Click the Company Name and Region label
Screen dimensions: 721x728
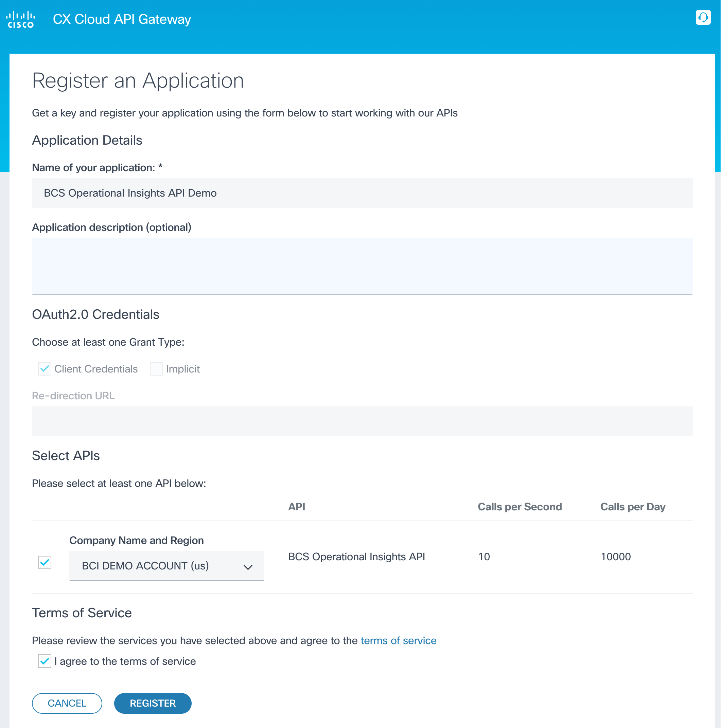[137, 540]
